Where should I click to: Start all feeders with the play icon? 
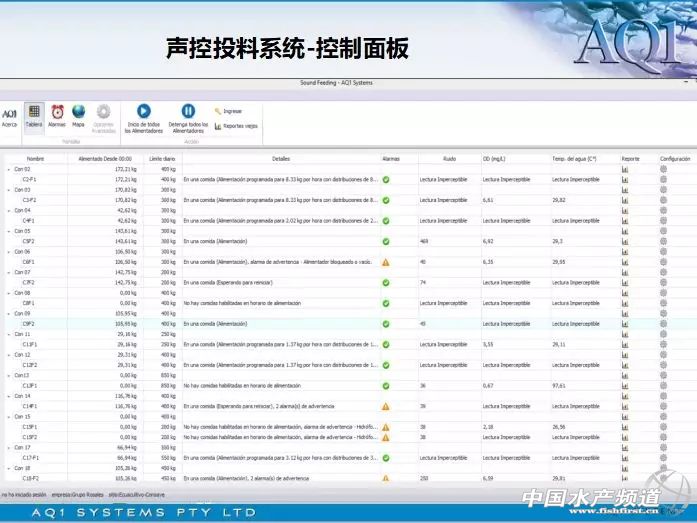pyautogui.click(x=144, y=112)
